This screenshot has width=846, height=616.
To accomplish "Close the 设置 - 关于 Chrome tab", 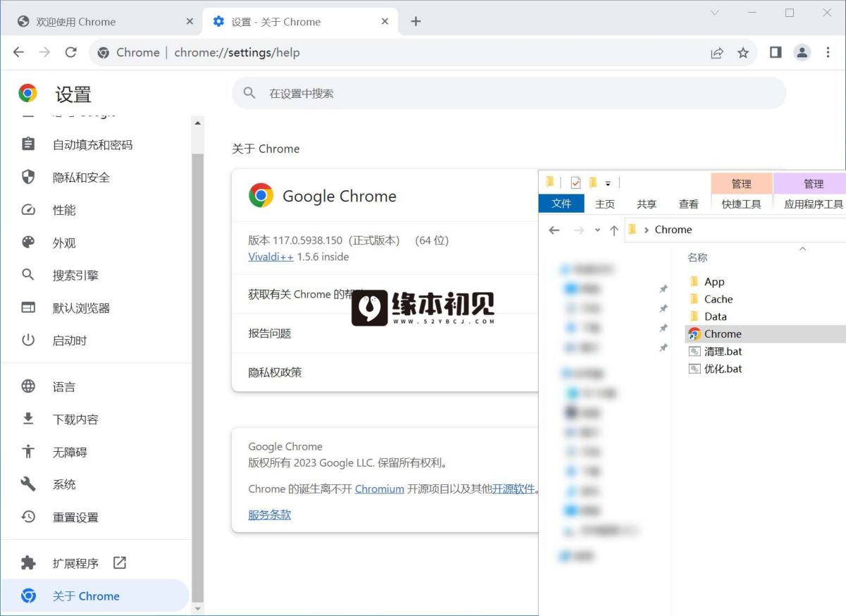I will 385,21.
